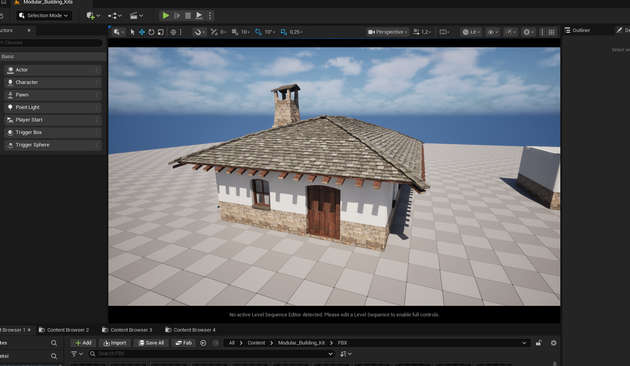Screen dimensions: 630x366
Task: Open the Fab button
Action: point(184,343)
